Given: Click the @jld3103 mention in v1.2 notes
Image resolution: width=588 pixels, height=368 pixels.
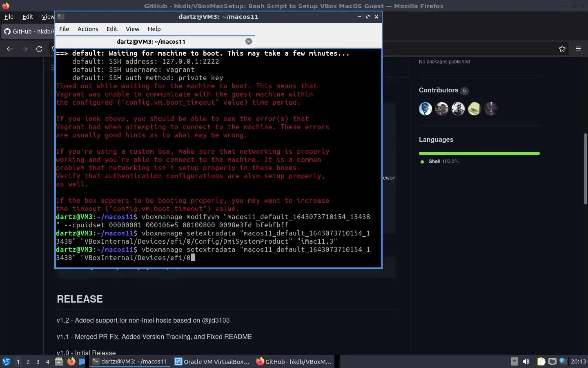Looking at the screenshot, I should point(216,320).
